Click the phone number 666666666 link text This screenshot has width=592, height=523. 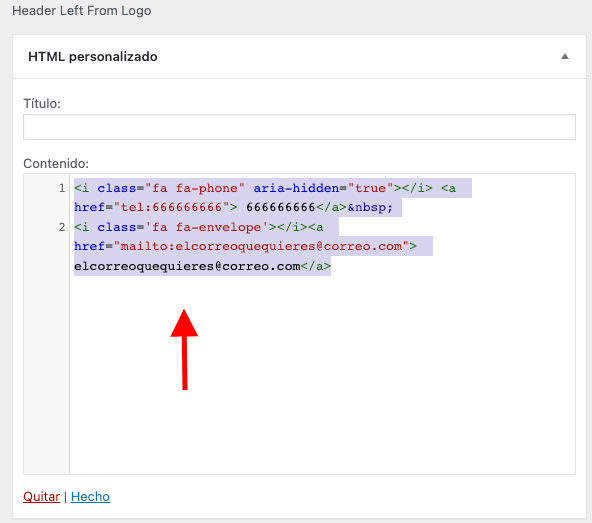[x=281, y=207]
